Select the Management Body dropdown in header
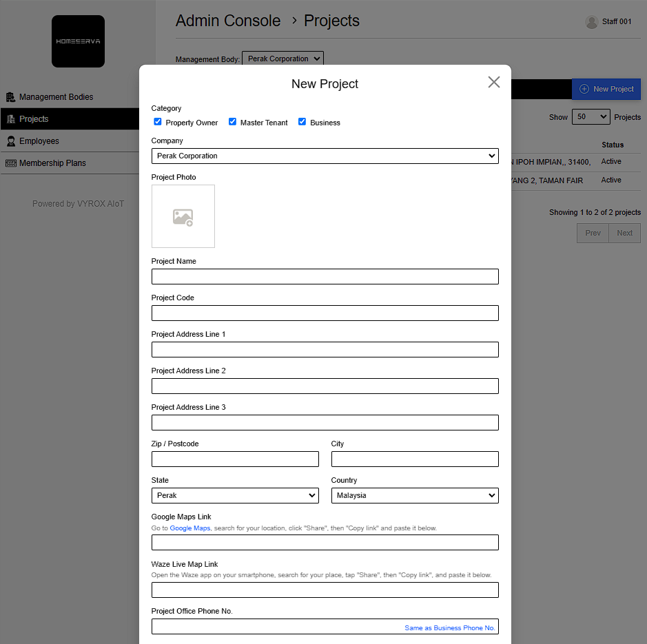Viewport: 647px width, 644px height. (283, 59)
